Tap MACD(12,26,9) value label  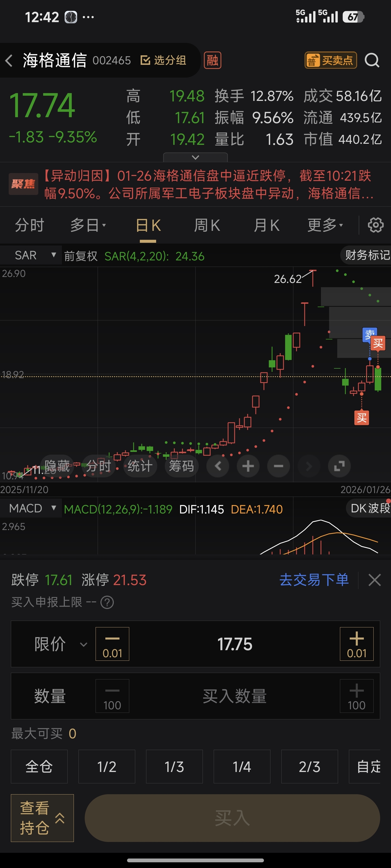[x=118, y=509]
